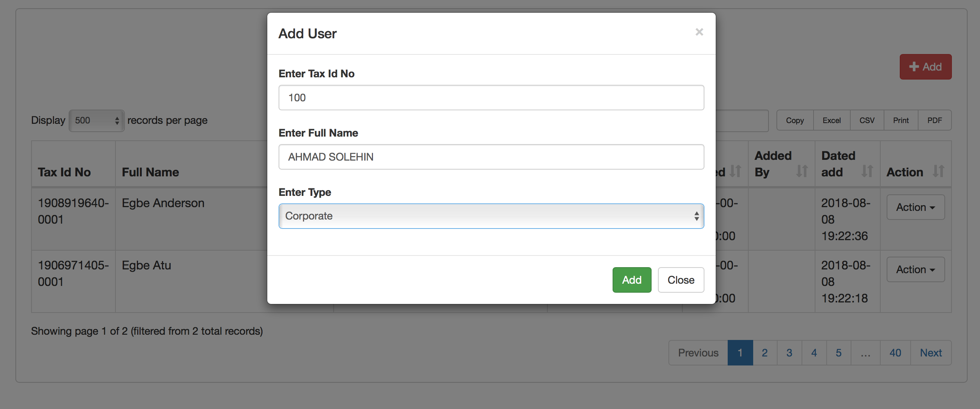Expand Action dropdown for Egbe Anderson
This screenshot has height=409, width=980.
[x=915, y=207]
